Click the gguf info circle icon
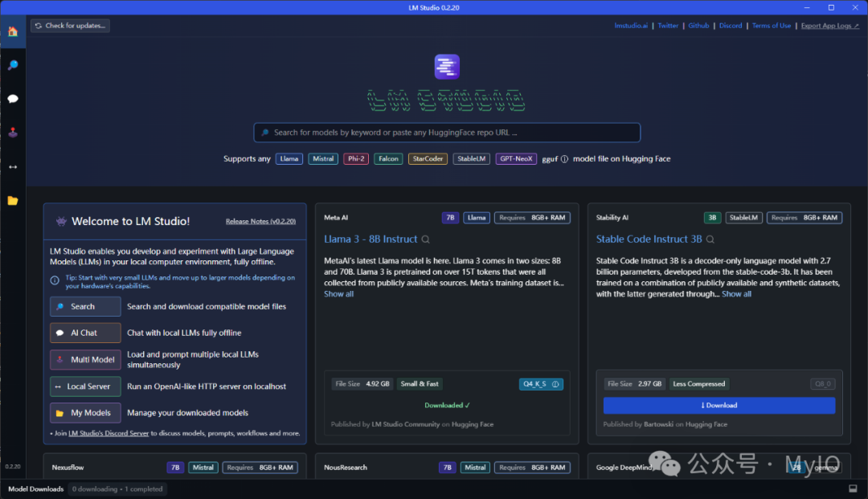The width and height of the screenshot is (868, 499). point(564,159)
